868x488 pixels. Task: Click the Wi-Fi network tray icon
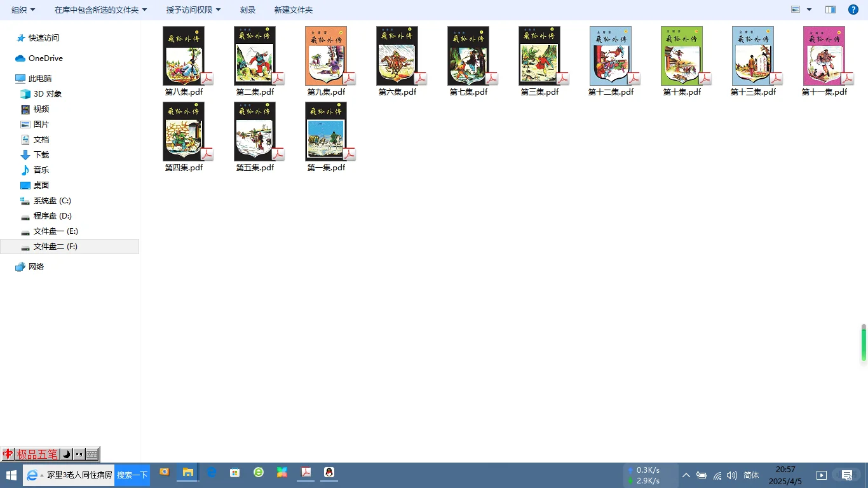click(717, 475)
